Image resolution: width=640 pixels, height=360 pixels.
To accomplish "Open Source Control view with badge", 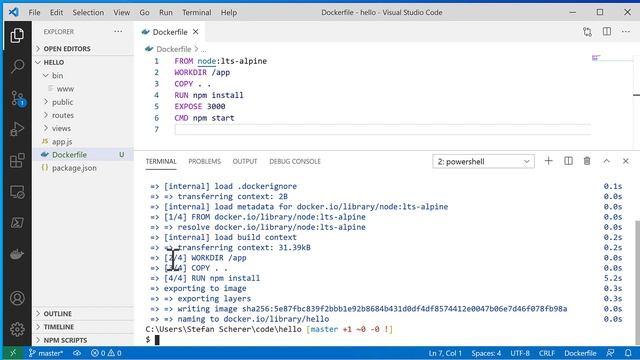I will tap(17, 98).
